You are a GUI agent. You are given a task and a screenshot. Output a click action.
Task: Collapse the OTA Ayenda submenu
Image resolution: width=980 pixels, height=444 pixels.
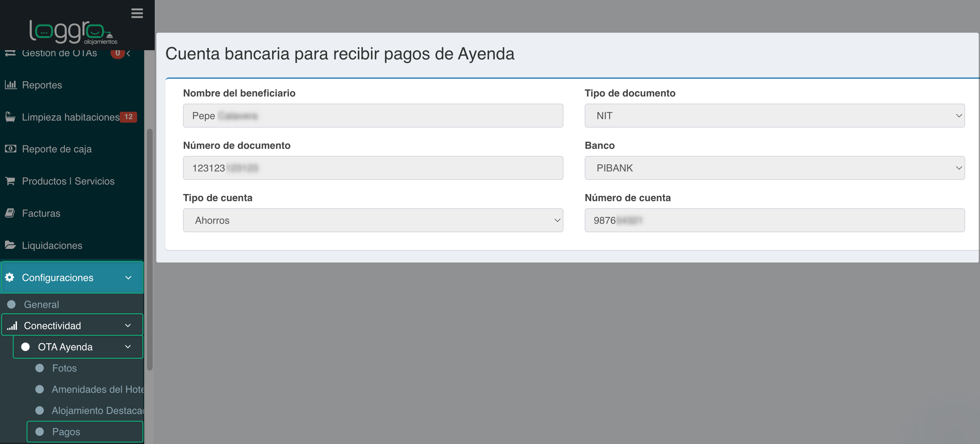pyautogui.click(x=128, y=347)
